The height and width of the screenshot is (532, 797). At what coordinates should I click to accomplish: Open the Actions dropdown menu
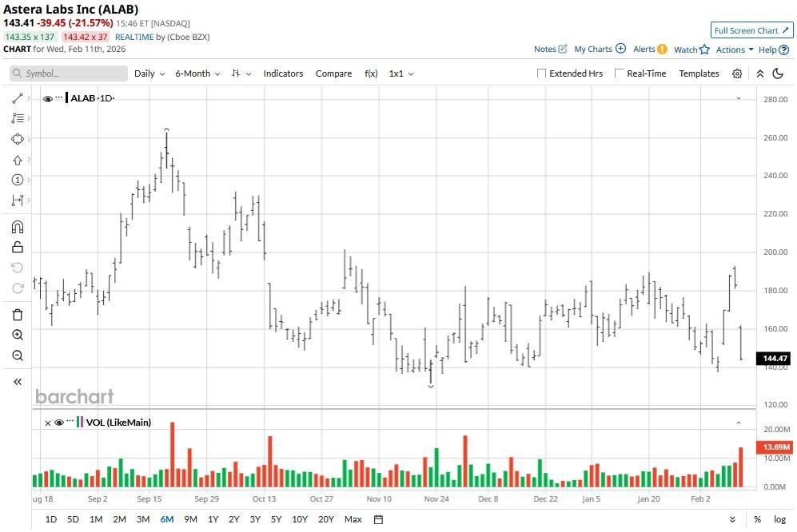(x=735, y=50)
